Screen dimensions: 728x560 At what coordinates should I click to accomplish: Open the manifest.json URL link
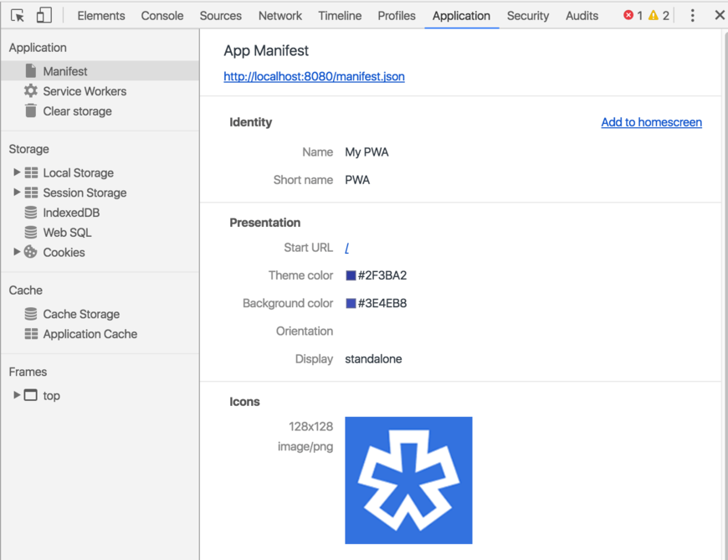click(314, 76)
